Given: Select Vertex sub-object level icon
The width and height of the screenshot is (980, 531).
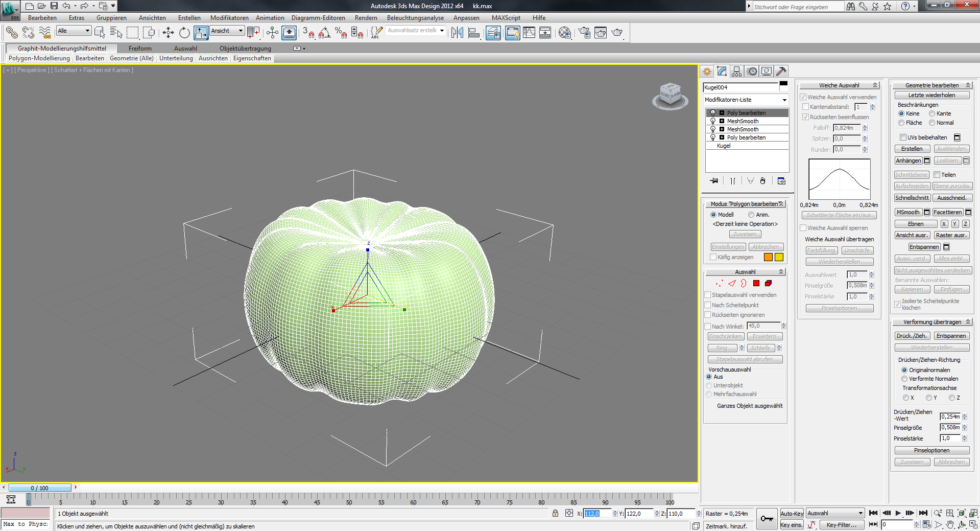Looking at the screenshot, I should (x=720, y=283).
